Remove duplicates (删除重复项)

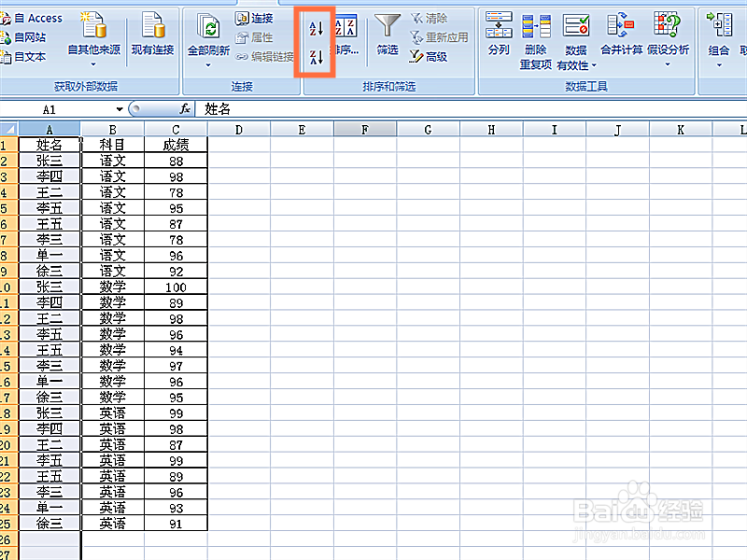536,41
